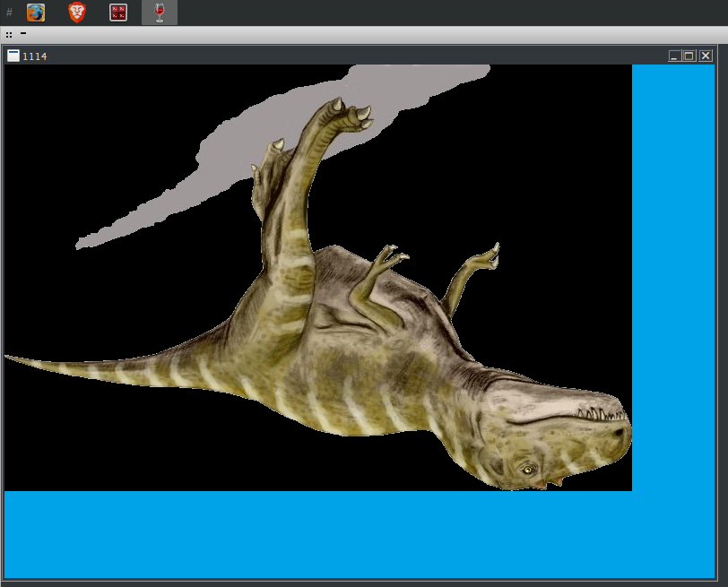Select the Wine glass taskbar icon
This screenshot has width=728, height=587.
(160, 13)
